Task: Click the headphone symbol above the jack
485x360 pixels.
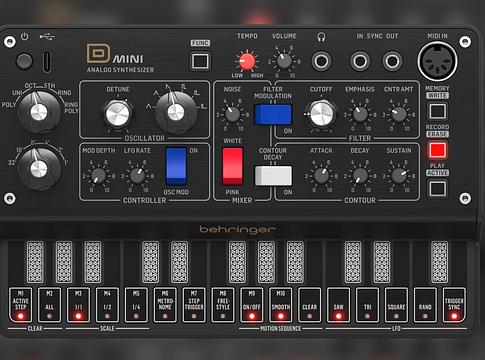Action: click(x=321, y=37)
